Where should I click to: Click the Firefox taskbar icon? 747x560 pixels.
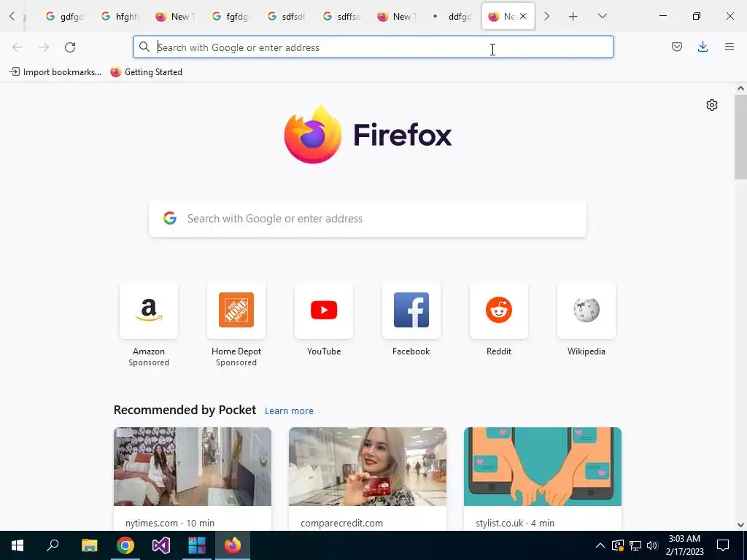point(233,545)
